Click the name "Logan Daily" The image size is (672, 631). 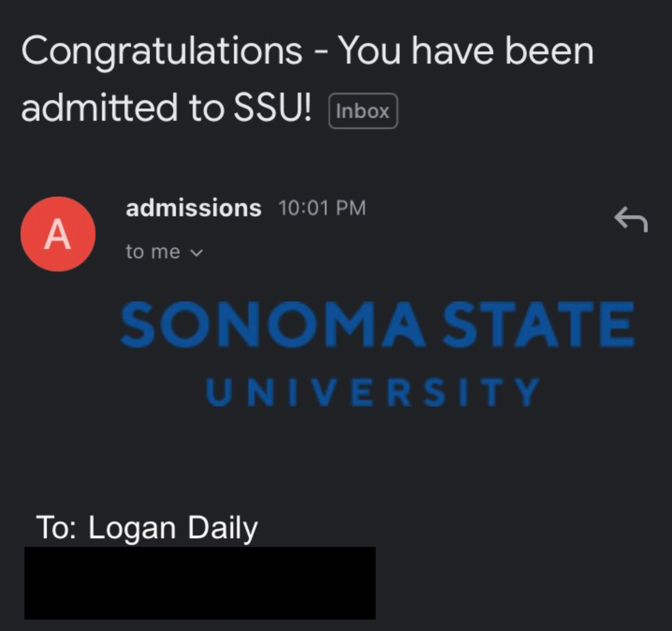click(x=173, y=528)
